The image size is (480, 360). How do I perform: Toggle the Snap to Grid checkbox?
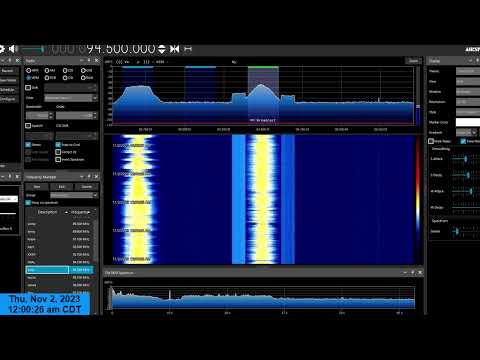[x=58, y=145]
